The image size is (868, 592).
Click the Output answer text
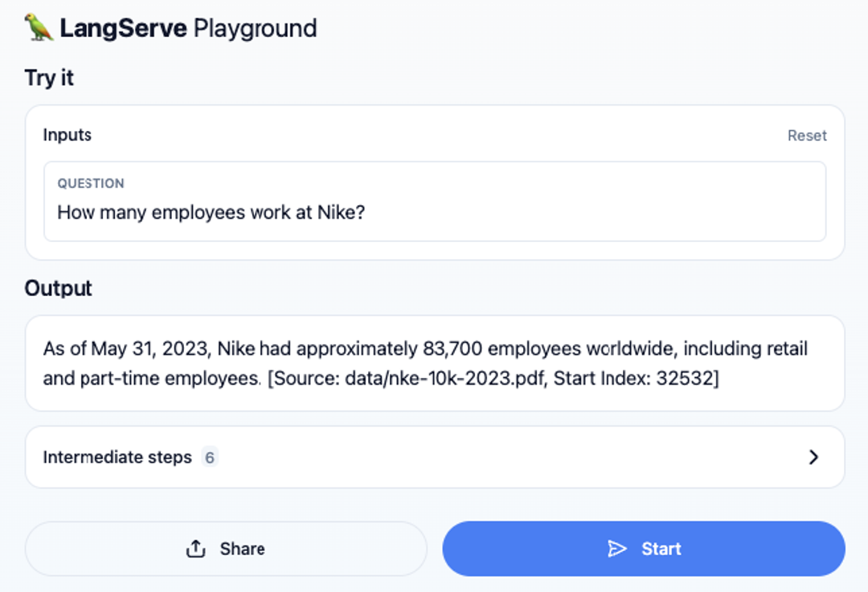click(426, 364)
